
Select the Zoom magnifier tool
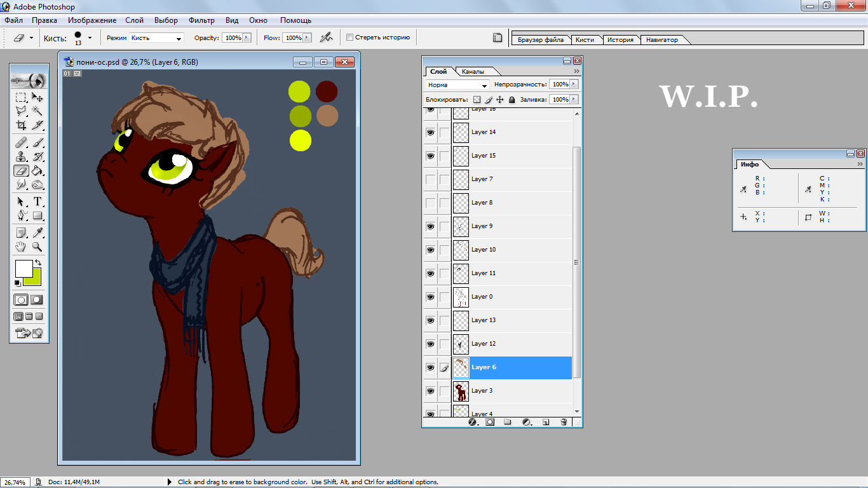(x=37, y=247)
